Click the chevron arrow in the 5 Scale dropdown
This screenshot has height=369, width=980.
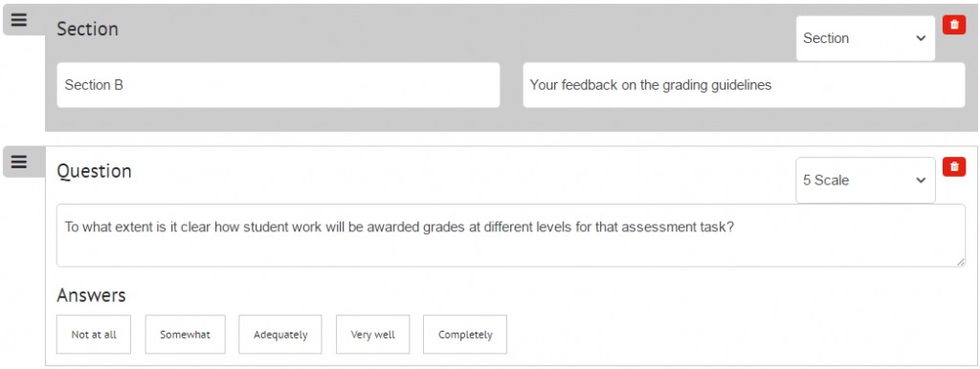tap(920, 181)
